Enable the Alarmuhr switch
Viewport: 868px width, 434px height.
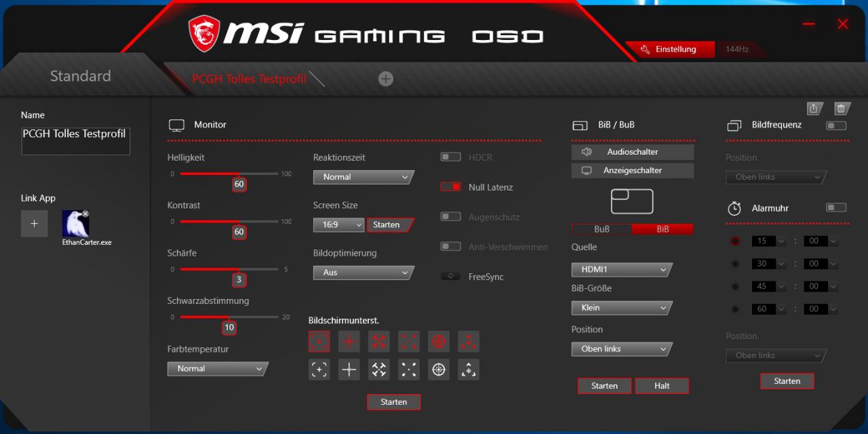pyautogui.click(x=836, y=208)
